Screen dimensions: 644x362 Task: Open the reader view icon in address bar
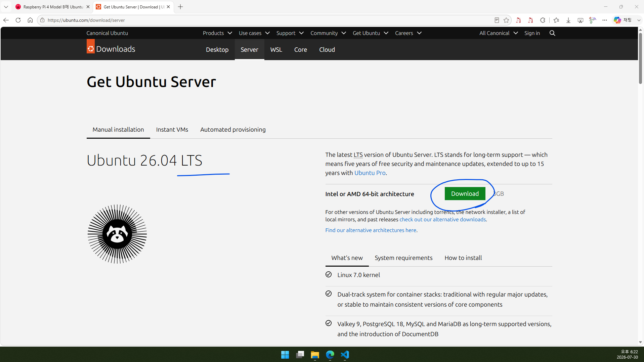click(497, 20)
